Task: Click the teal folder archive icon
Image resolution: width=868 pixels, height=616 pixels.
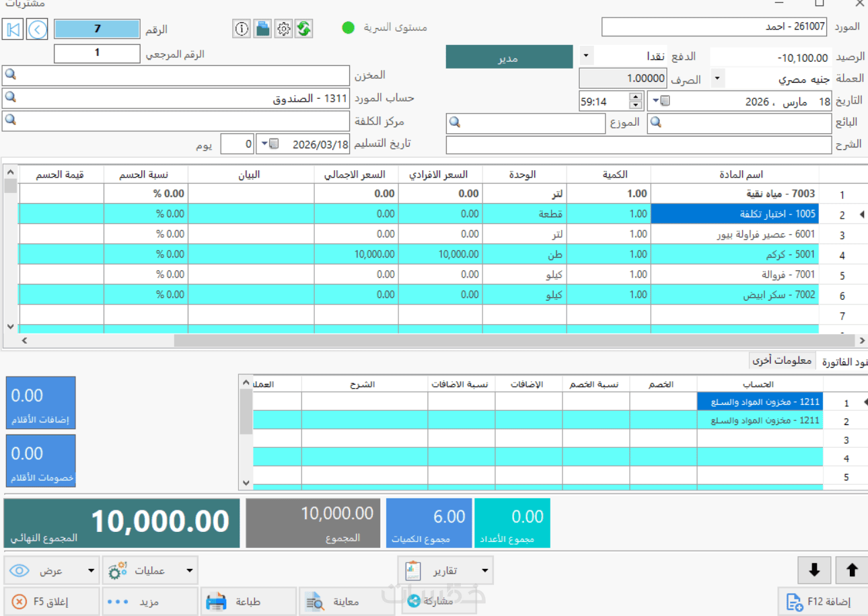Action: (x=262, y=29)
